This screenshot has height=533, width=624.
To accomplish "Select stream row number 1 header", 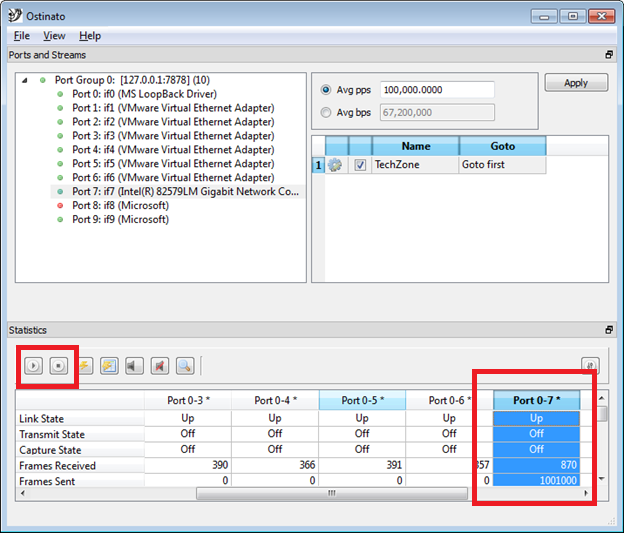I will point(318,165).
